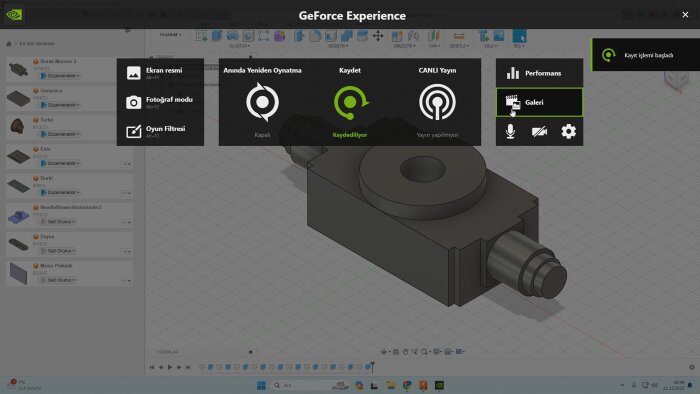Image resolution: width=700 pixels, height=394 pixels.
Task: Open Salt Okunur dropdown of bottom Motor item
Action: point(58,280)
